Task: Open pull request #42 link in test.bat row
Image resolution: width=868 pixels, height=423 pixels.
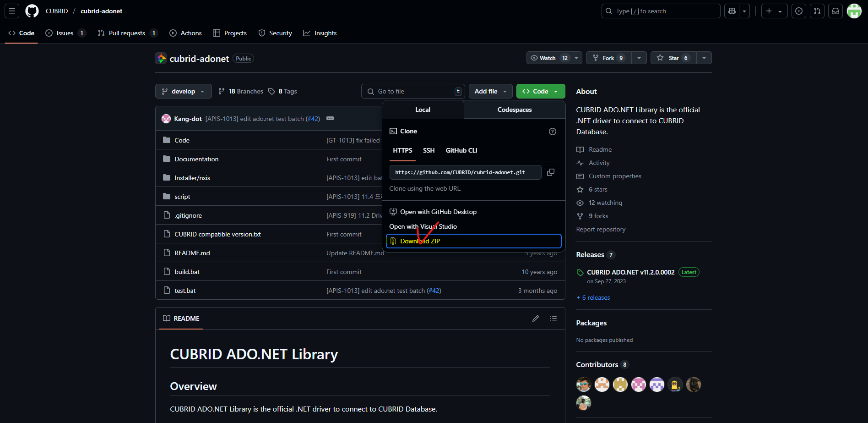Action: (434, 291)
